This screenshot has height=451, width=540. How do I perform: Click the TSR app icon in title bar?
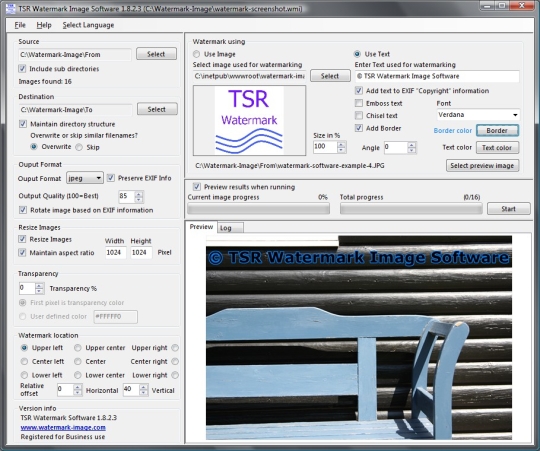[11, 9]
